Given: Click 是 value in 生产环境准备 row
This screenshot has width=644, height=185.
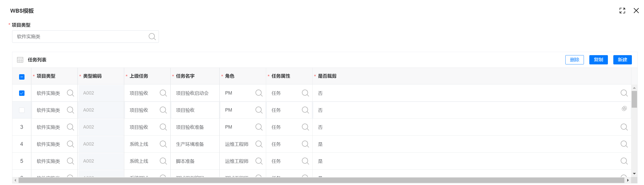Looking at the screenshot, I should 320,144.
